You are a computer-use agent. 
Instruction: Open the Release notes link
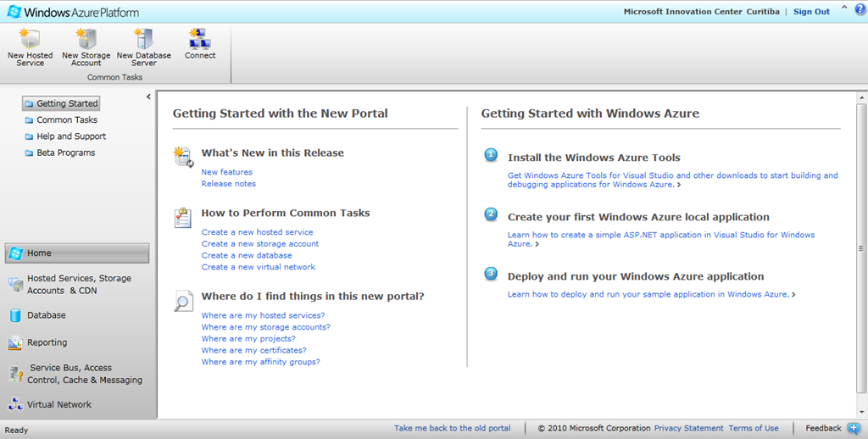pos(229,184)
